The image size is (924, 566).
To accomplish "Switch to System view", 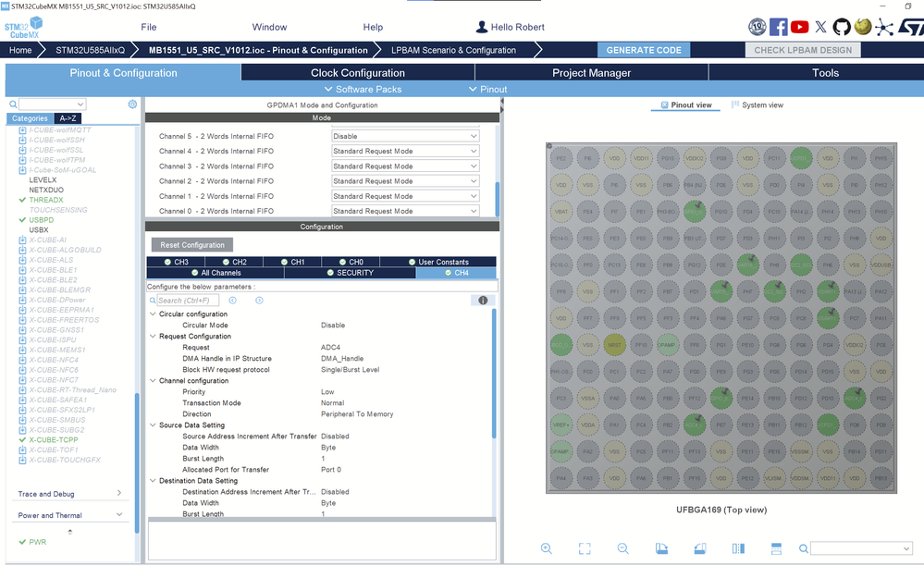I will pyautogui.click(x=758, y=105).
